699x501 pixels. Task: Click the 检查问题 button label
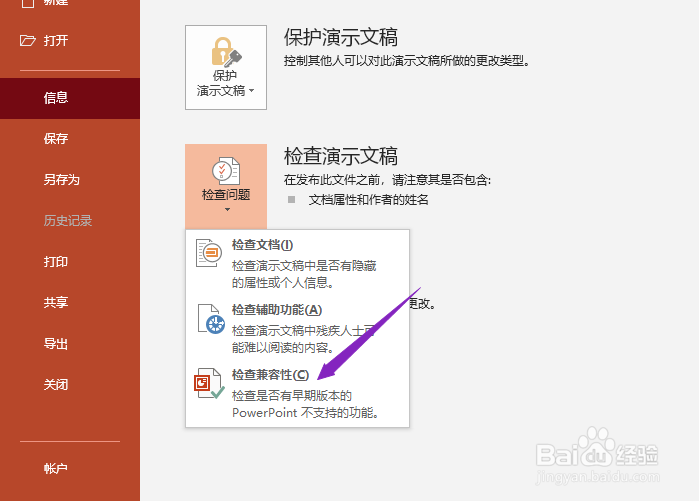[x=226, y=195]
